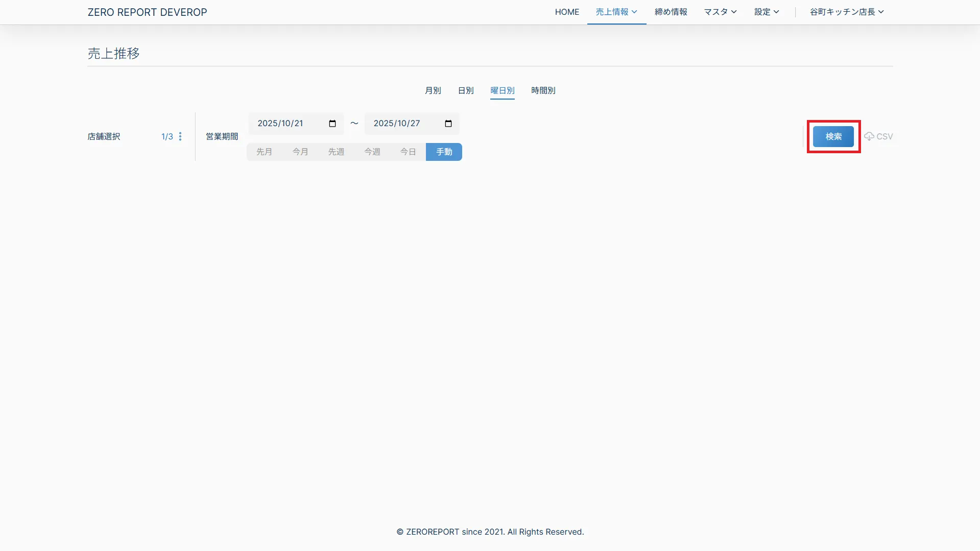Click the three-dot store selection icon
Image resolution: width=980 pixels, height=551 pixels.
(x=180, y=136)
